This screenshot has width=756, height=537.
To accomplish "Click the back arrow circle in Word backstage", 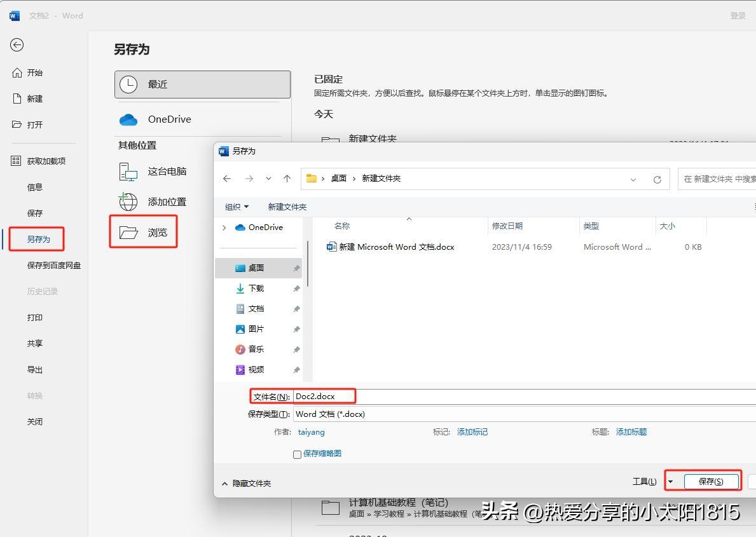I will pos(17,45).
